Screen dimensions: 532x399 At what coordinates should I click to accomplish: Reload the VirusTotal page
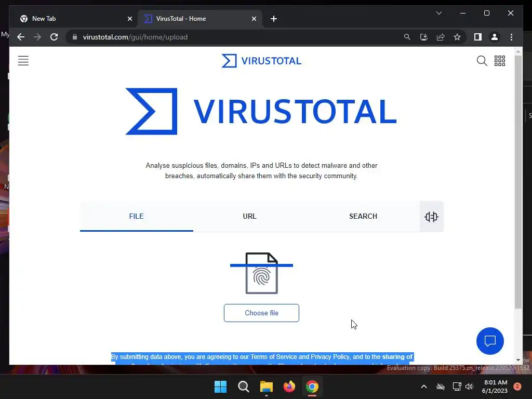pyautogui.click(x=54, y=37)
